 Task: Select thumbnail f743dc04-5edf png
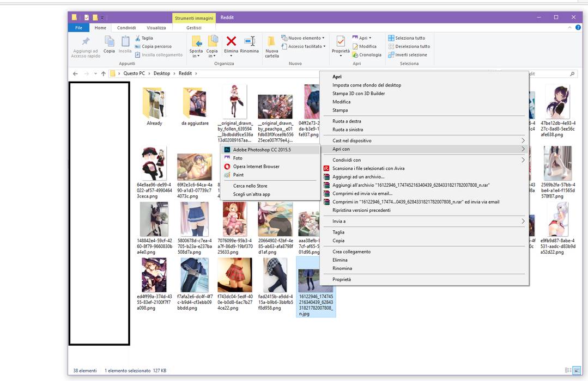click(x=235, y=284)
